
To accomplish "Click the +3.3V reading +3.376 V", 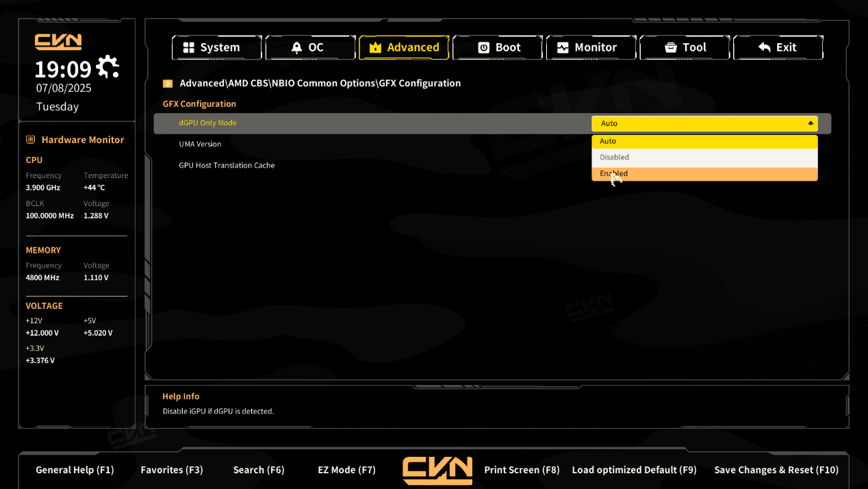I will click(40, 361).
